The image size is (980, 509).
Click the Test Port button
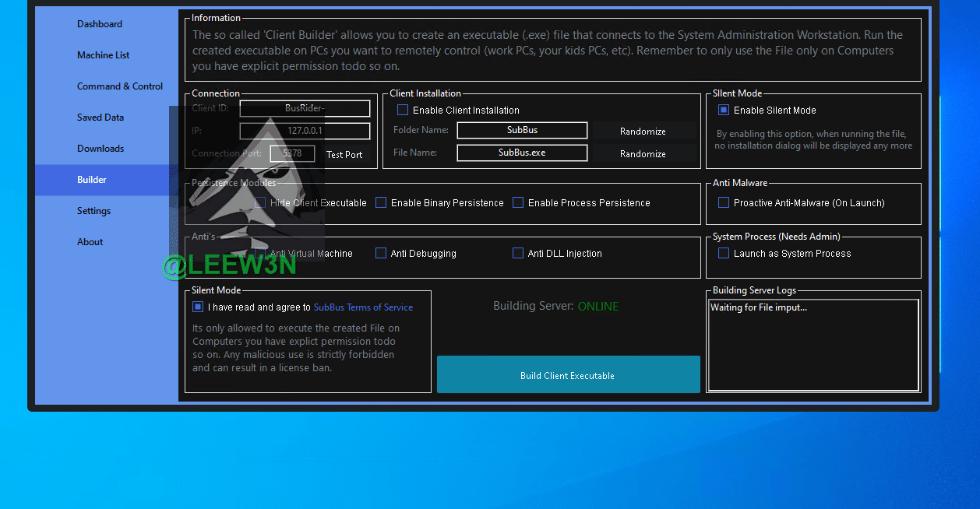[344, 155]
